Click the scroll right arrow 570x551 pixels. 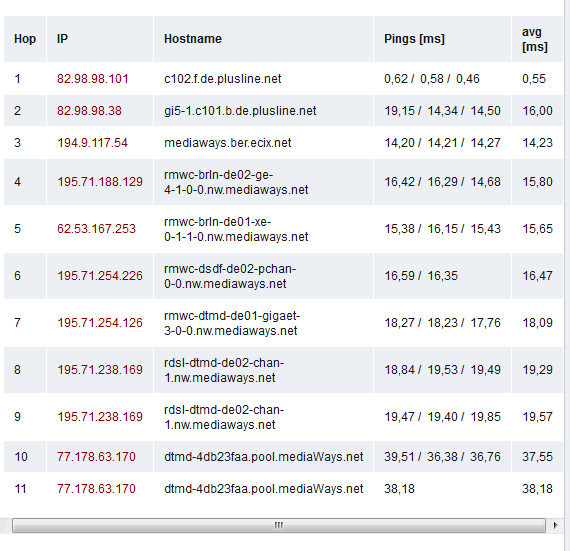point(555,526)
